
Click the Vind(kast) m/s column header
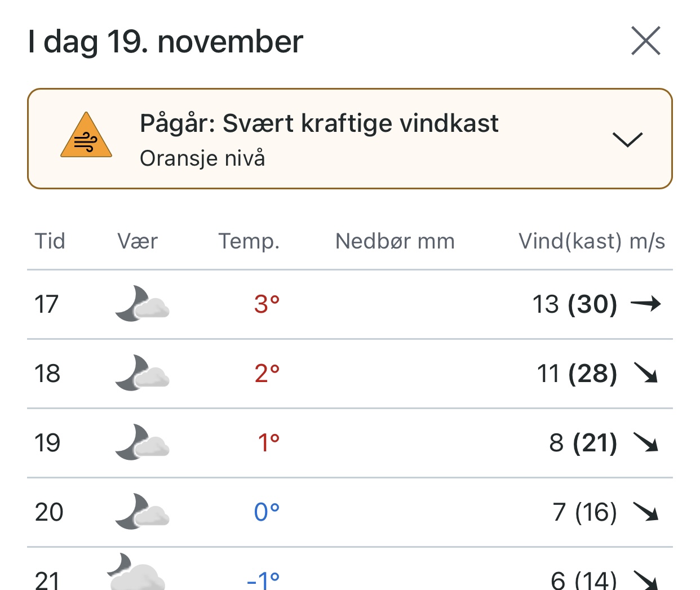592,241
